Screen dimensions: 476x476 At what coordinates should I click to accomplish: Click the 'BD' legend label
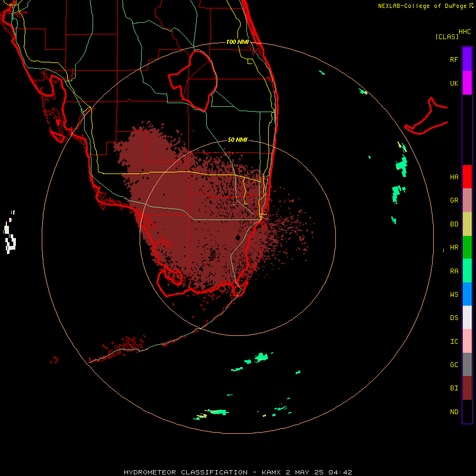click(454, 224)
